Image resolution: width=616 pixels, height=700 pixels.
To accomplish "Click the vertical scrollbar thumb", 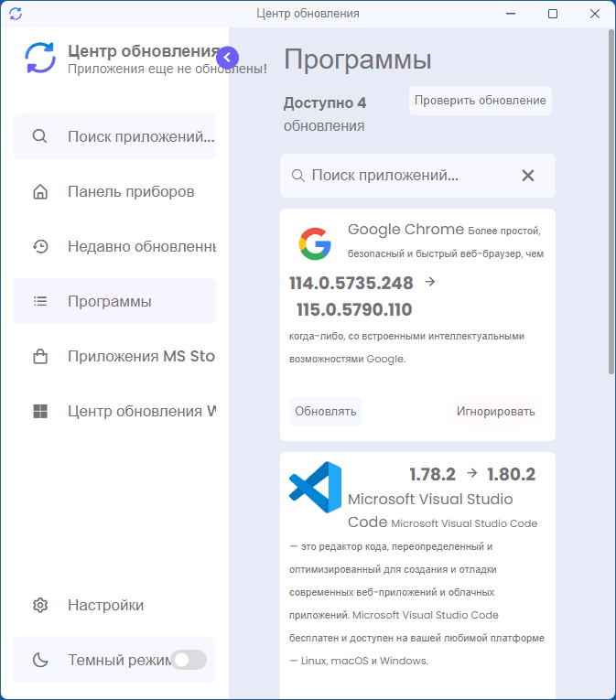I will click(611, 201).
